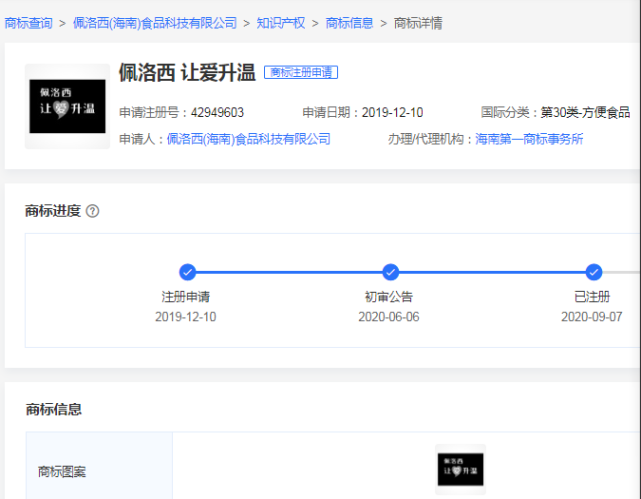Viewport: 641px width, 499px height.
Task: Select the 已注册 checkmark progress node
Action: pos(594,272)
